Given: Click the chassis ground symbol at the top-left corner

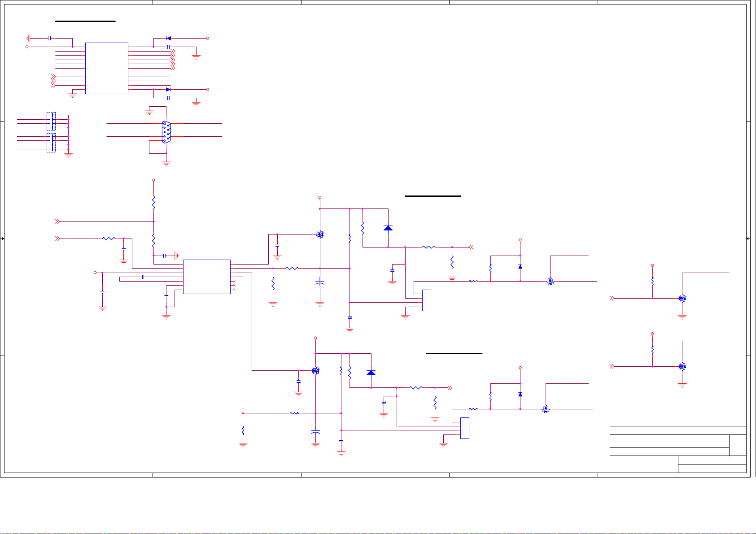Looking at the screenshot, I should click(28, 39).
